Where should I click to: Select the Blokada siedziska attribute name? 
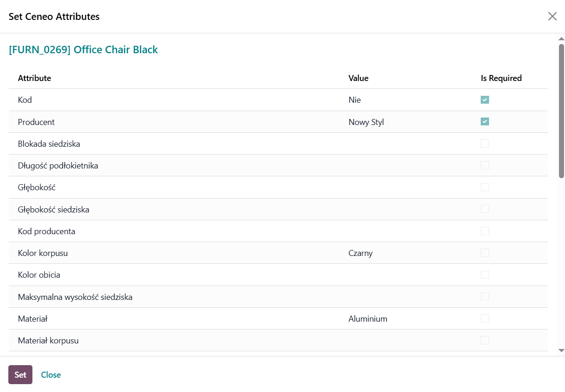point(49,144)
